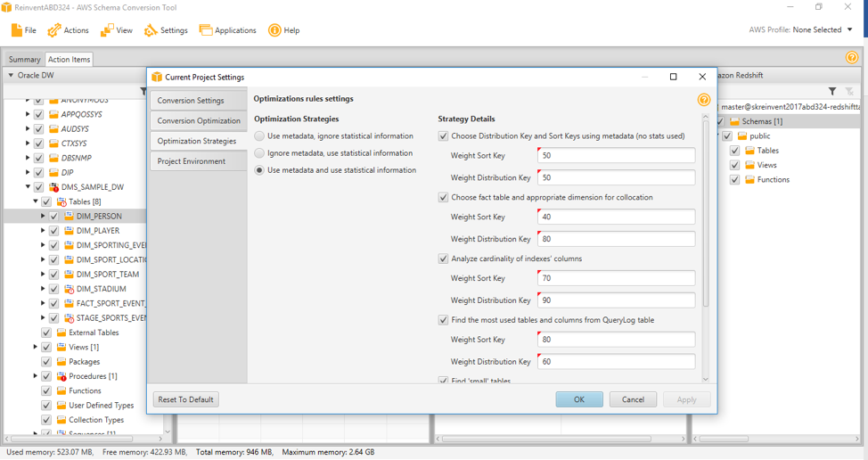The image size is (868, 460).
Task: Open the Settings menu
Action: pyautogui.click(x=166, y=30)
